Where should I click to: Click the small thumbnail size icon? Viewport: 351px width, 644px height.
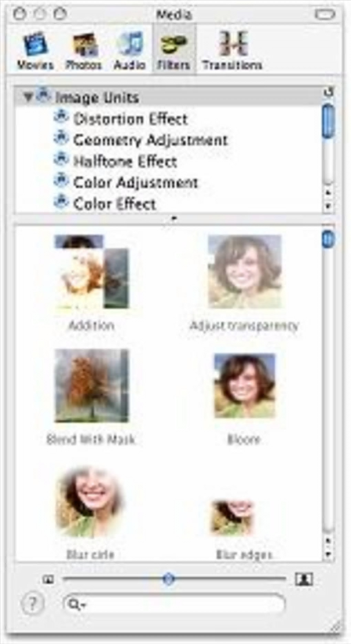[x=48, y=580]
